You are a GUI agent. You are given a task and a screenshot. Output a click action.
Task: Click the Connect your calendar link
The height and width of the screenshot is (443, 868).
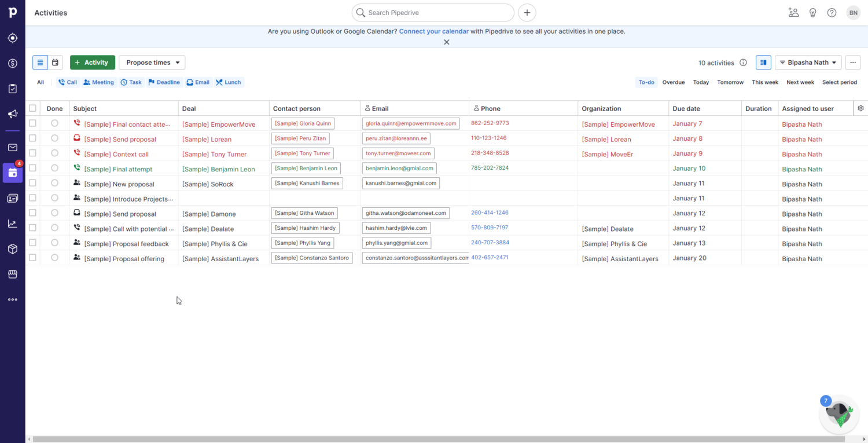[x=433, y=31]
